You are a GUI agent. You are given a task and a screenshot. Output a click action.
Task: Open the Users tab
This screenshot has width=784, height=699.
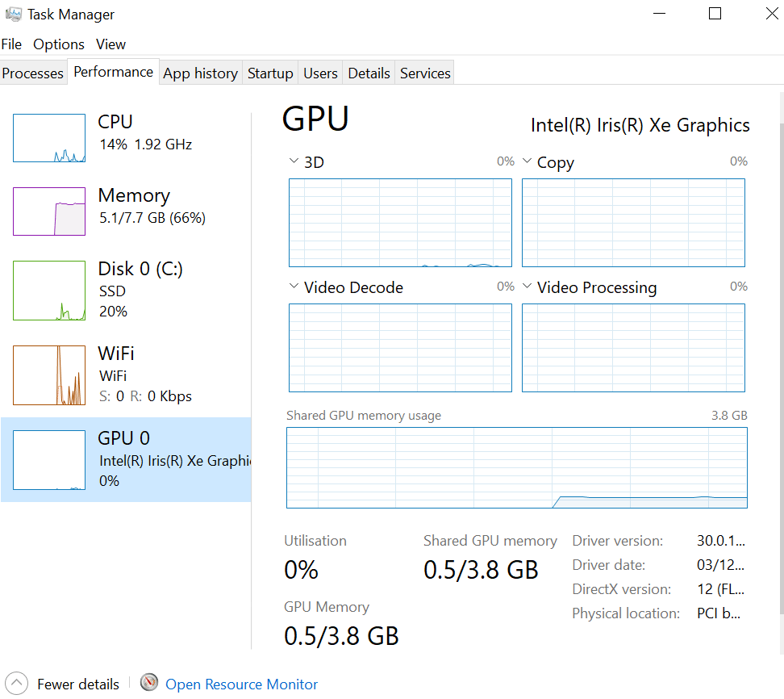click(x=320, y=73)
